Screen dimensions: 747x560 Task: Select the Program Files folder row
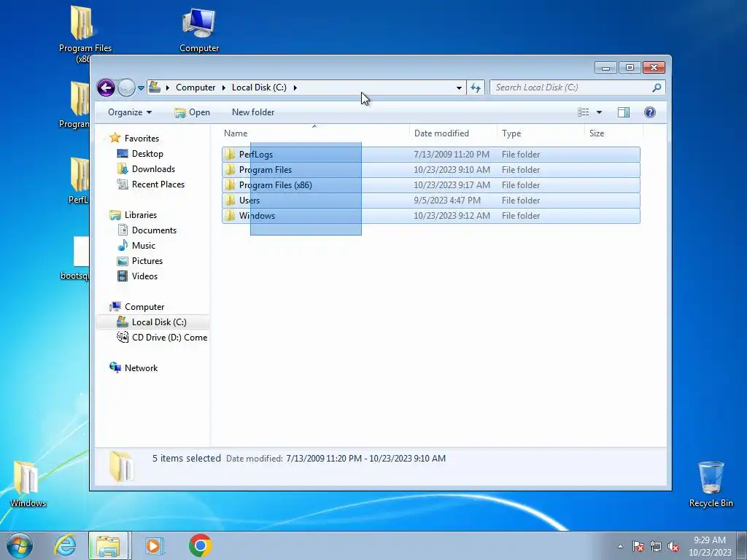coord(430,169)
